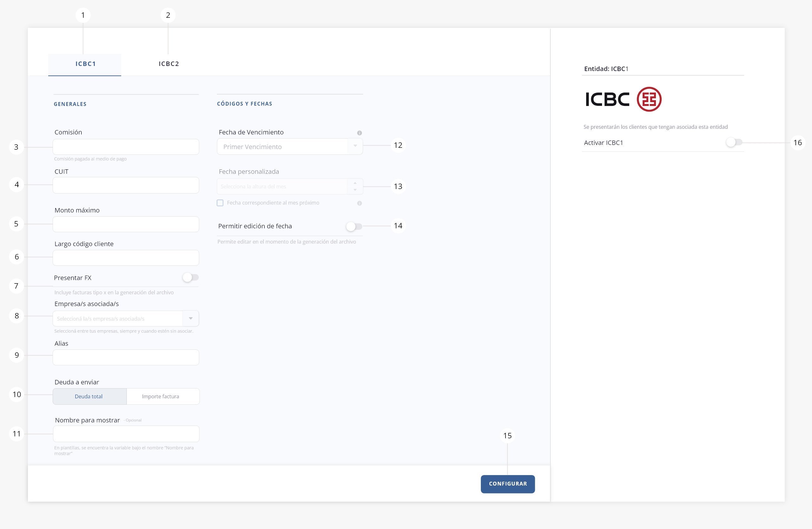The height and width of the screenshot is (529, 812).
Task: Select Importe factura option
Action: pyautogui.click(x=163, y=396)
